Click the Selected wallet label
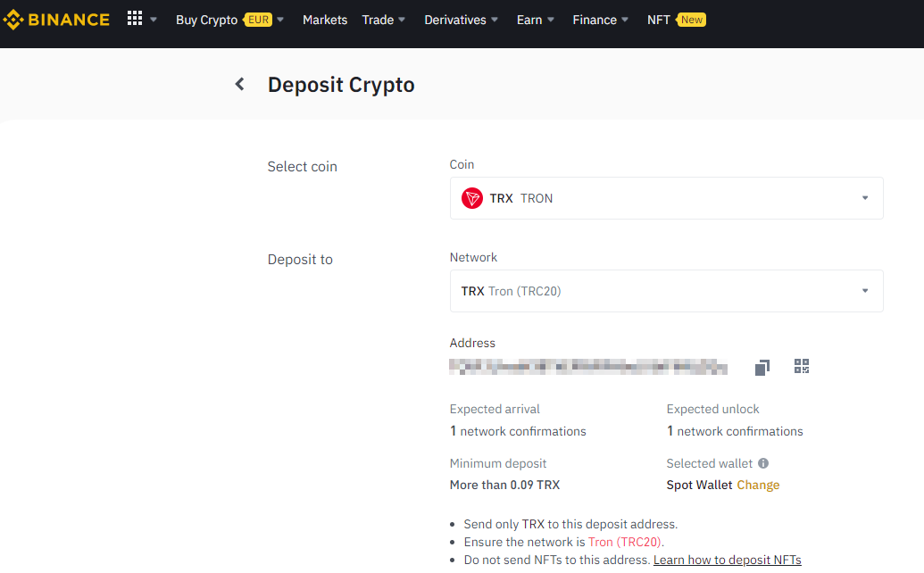This screenshot has height=573, width=924. point(710,463)
